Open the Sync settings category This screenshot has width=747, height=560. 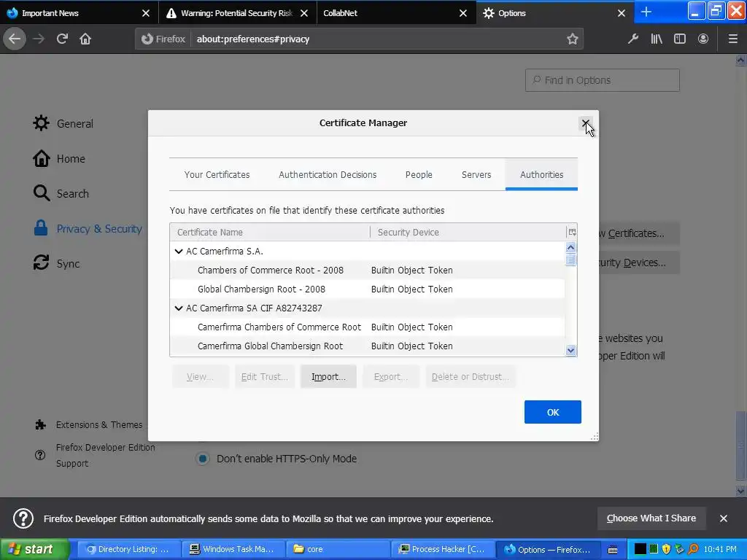56,263
